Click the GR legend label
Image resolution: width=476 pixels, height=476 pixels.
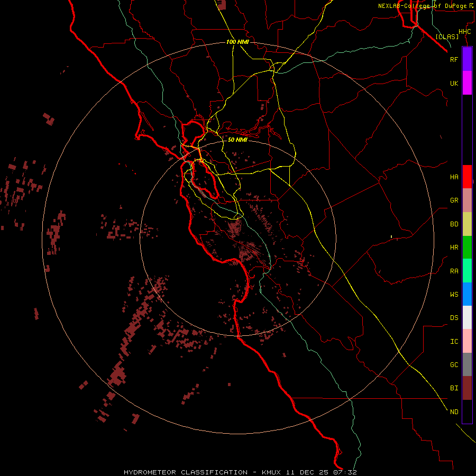[x=454, y=200]
